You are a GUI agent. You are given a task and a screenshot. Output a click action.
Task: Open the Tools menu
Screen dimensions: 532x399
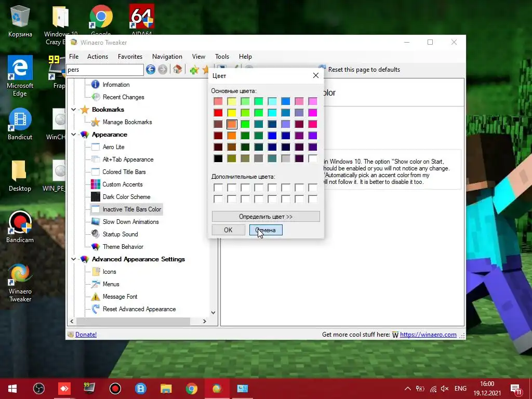click(222, 57)
